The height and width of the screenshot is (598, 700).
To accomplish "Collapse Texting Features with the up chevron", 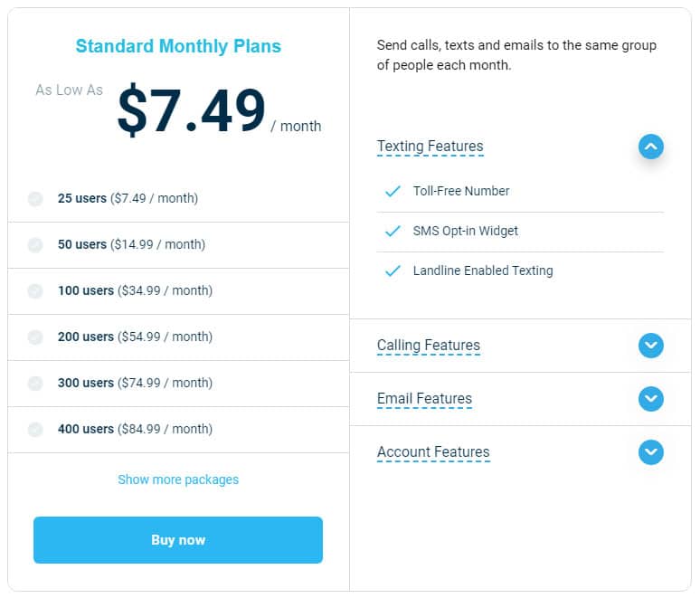I will 651,147.
